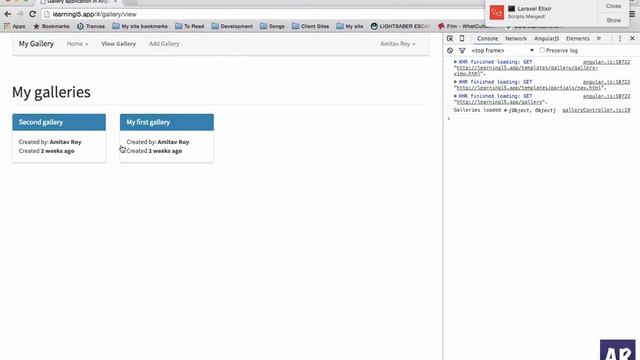This screenshot has height=360, width=640.
Task: Open the Home dropdown in navbar
Action: click(x=77, y=44)
